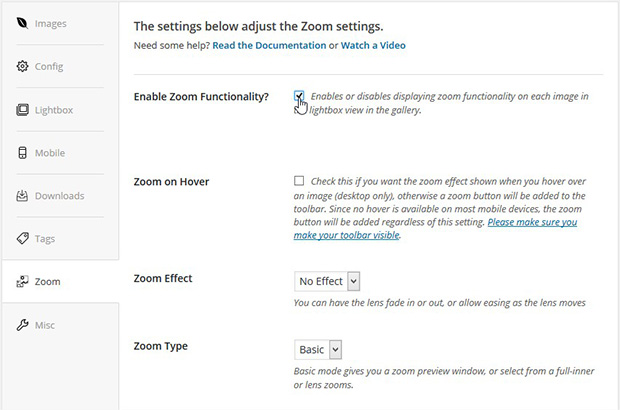This screenshot has width=620, height=410.
Task: Click the Tags label icon
Action: [x=22, y=238]
